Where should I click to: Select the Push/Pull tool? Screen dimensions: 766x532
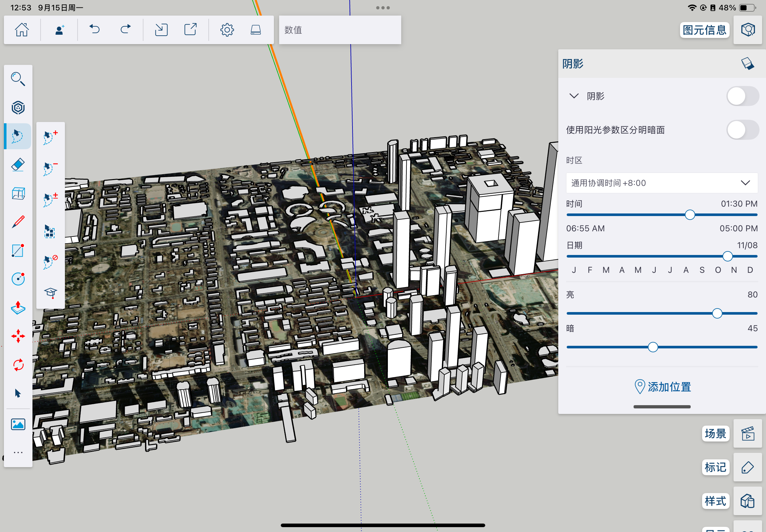pyautogui.click(x=18, y=308)
